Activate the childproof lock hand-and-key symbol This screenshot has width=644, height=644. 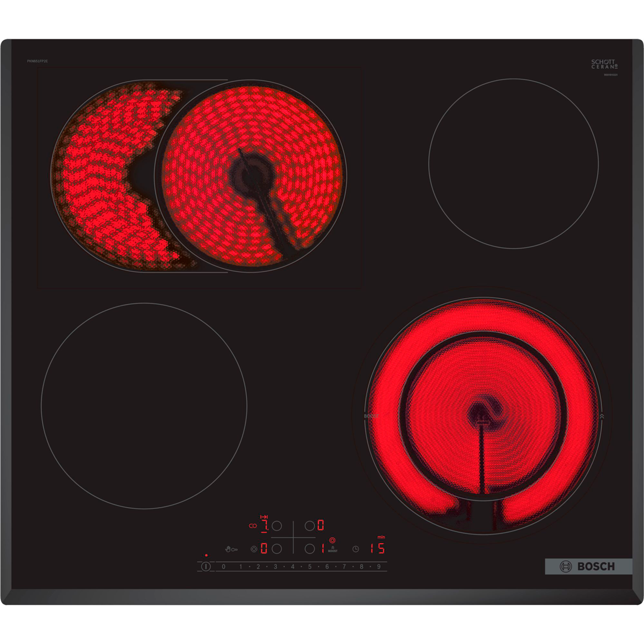coord(231,549)
